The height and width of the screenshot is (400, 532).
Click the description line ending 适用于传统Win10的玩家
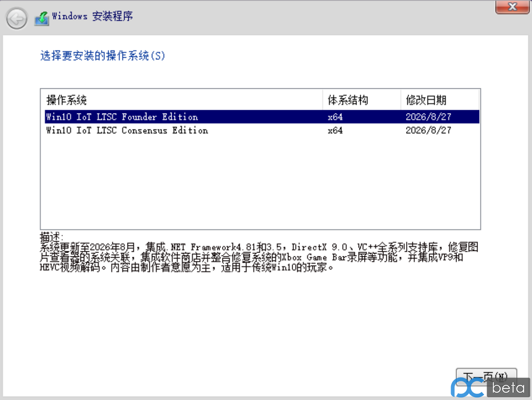coord(187,267)
